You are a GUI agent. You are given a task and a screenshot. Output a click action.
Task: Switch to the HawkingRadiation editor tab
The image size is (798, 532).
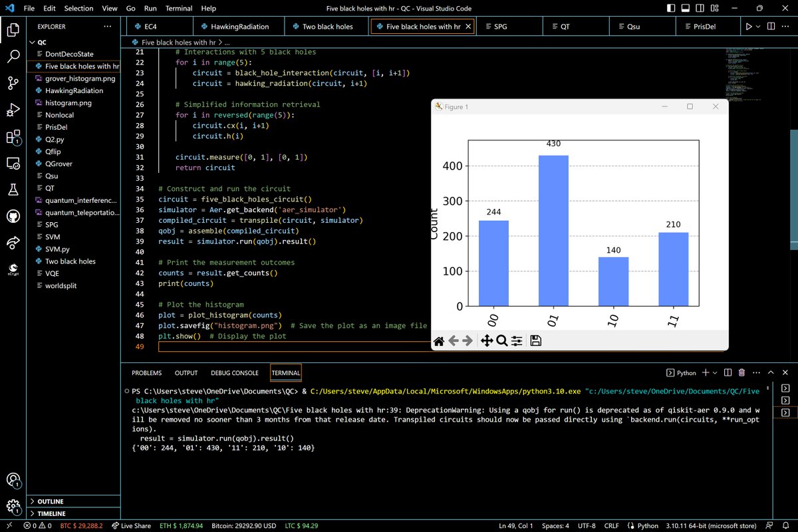(x=239, y=27)
